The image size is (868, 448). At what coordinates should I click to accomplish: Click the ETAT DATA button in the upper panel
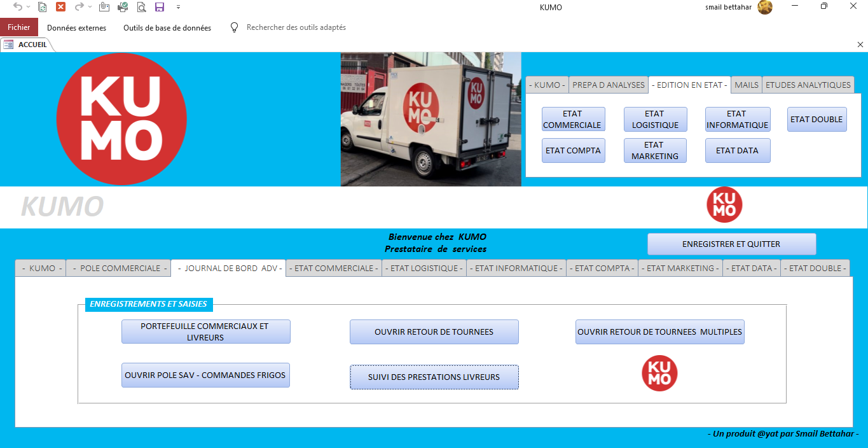pyautogui.click(x=737, y=150)
